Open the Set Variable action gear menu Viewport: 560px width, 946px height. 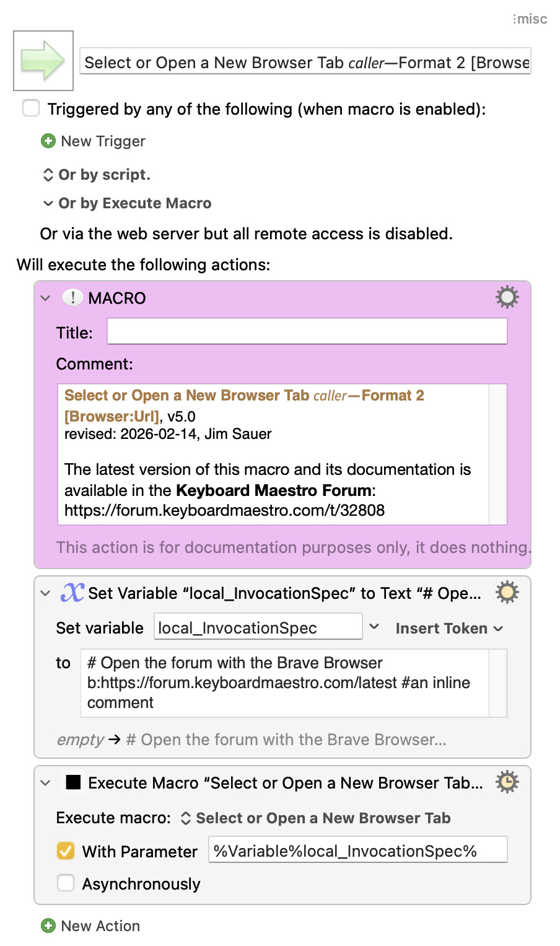(507, 593)
